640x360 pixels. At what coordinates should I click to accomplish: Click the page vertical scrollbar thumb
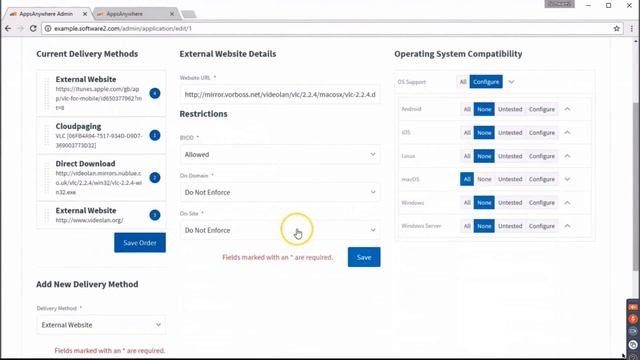click(x=636, y=186)
